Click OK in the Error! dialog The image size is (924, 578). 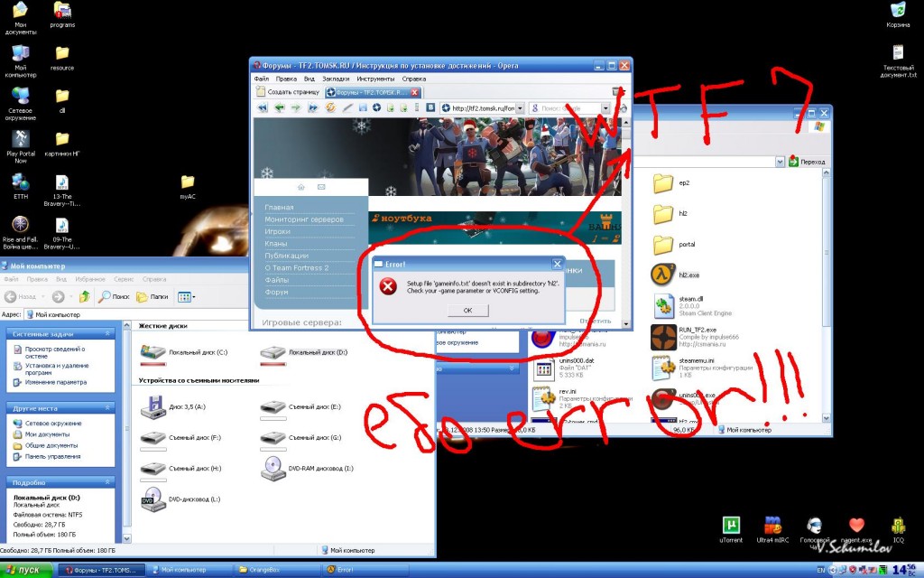(468, 311)
